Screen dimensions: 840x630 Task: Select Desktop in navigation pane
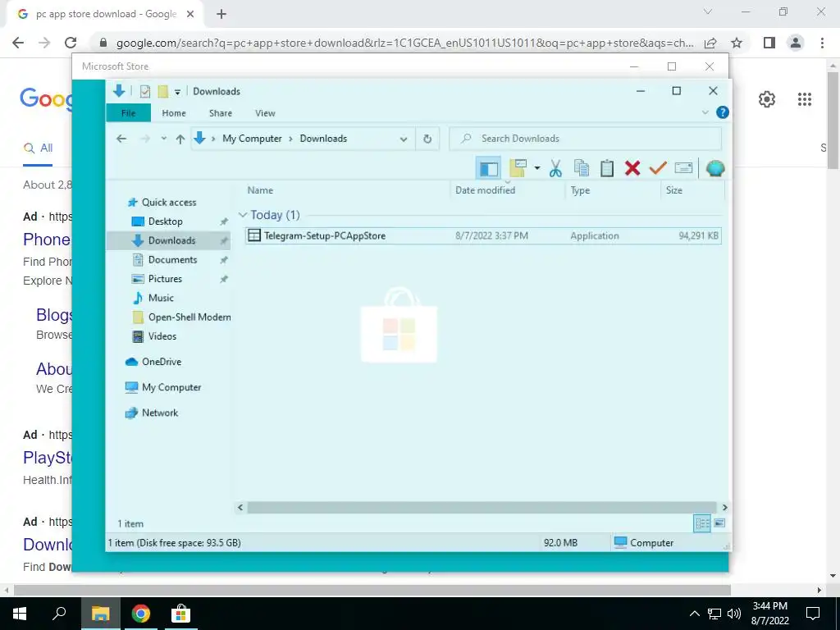click(165, 221)
